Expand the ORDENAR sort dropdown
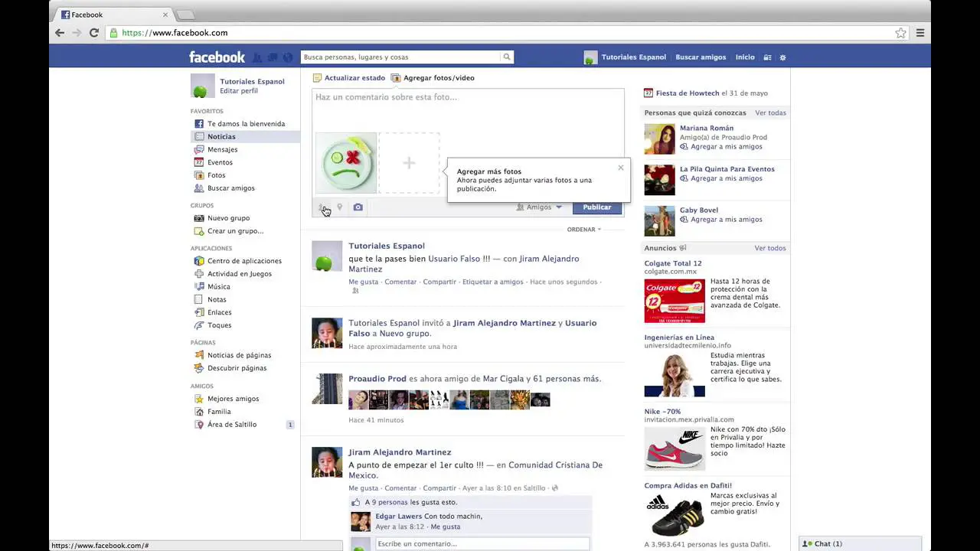 tap(584, 230)
